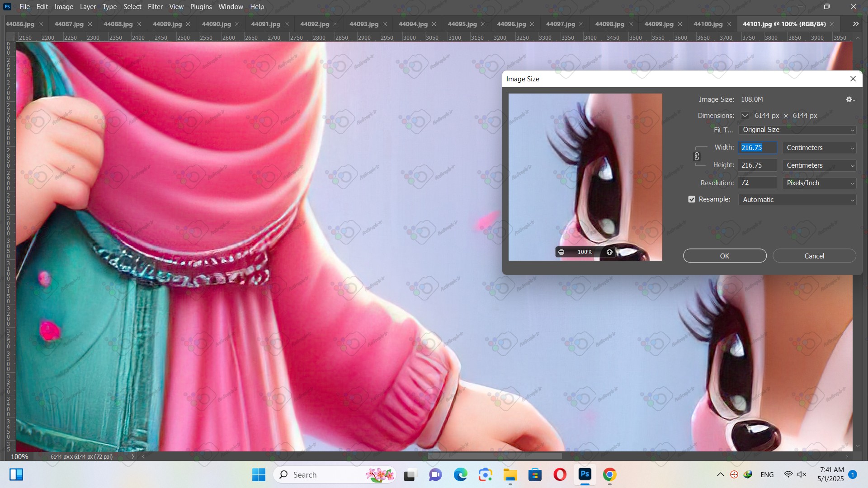Viewport: 868px width, 488px height.
Task: Open the Help menu
Action: pos(257,6)
